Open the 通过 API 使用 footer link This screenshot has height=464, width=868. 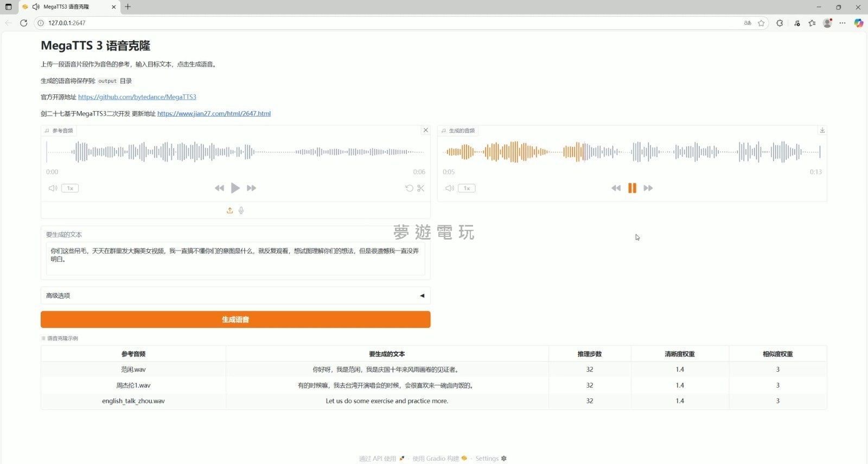coord(381,459)
